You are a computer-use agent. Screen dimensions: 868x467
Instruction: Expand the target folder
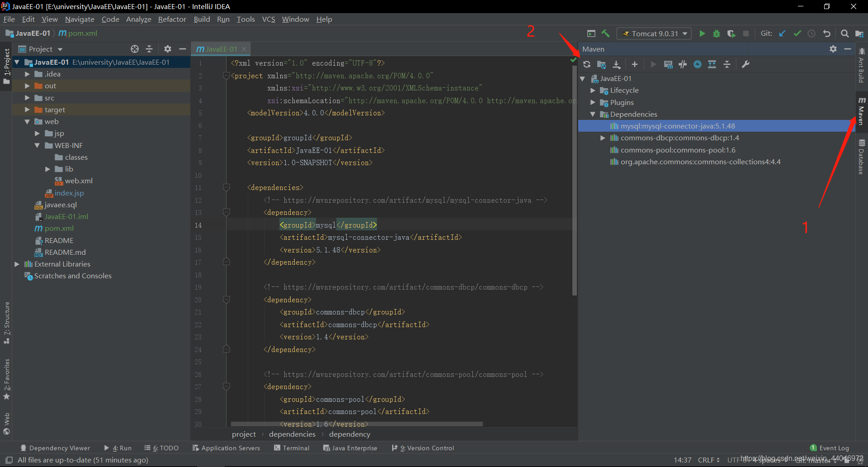(x=27, y=110)
